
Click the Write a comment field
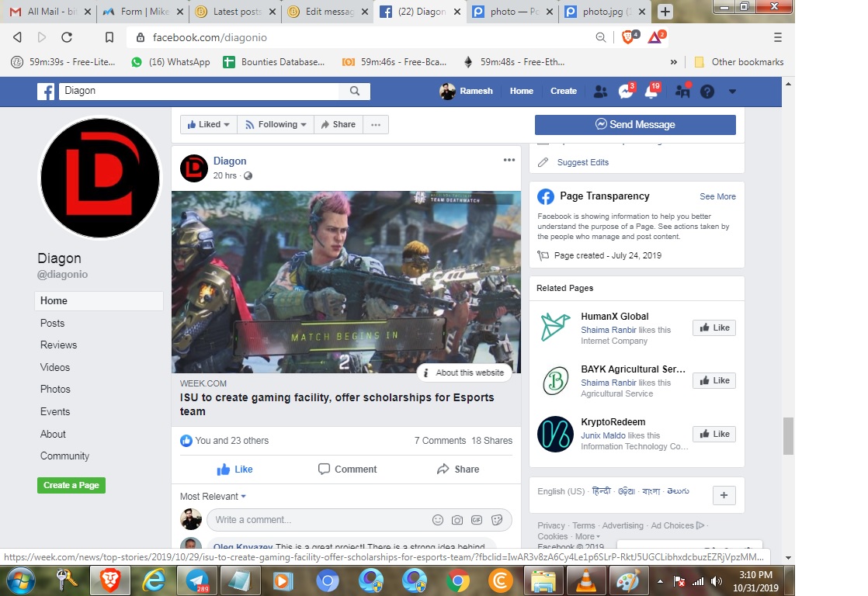click(318, 520)
